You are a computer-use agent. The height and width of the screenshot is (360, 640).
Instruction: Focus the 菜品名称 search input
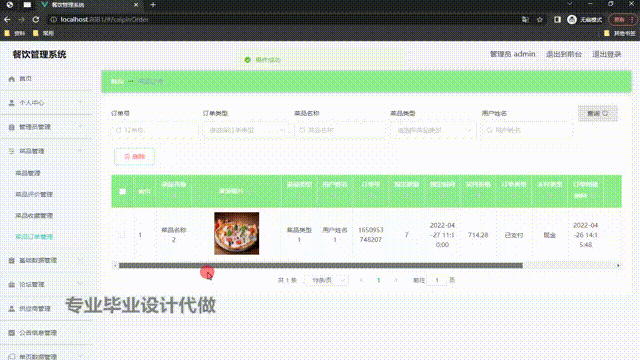(340, 131)
